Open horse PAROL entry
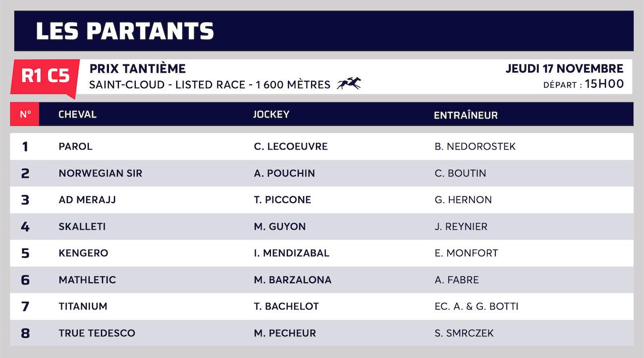 pos(75,147)
